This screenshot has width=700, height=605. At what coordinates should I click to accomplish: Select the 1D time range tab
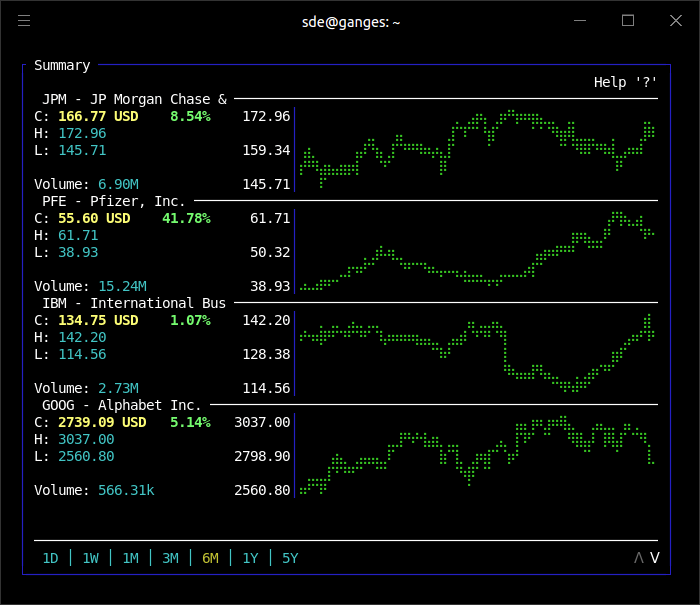coord(50,558)
